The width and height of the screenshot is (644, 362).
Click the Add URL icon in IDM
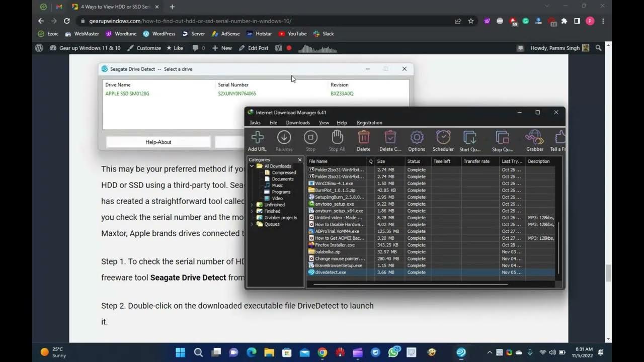[x=257, y=137]
